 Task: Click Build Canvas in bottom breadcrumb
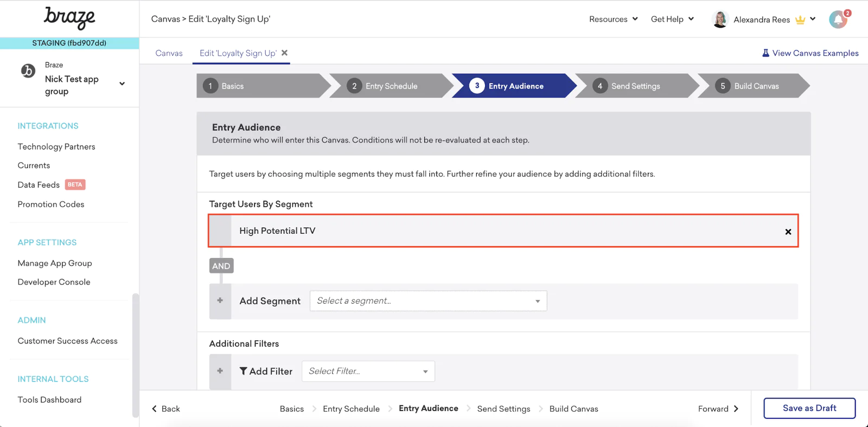pos(573,409)
